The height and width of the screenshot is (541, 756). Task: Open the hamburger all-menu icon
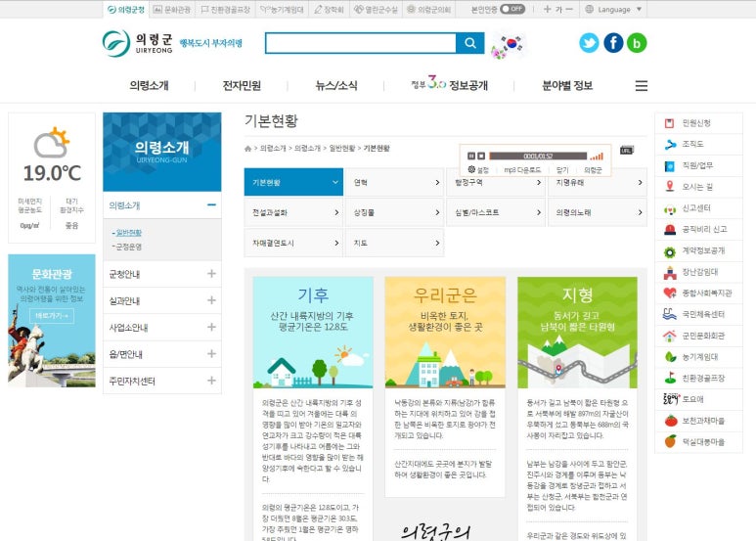pyautogui.click(x=642, y=86)
